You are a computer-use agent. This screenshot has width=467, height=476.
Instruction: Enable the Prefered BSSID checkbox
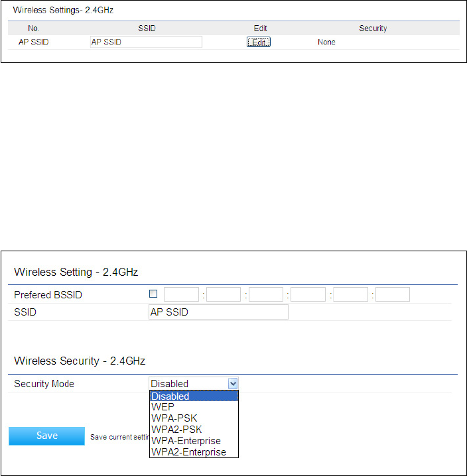pos(153,294)
